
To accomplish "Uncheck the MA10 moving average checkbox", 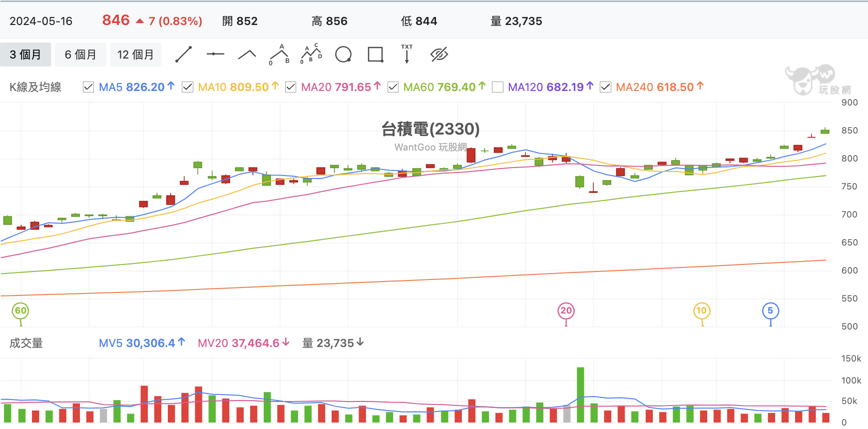I will [x=187, y=87].
